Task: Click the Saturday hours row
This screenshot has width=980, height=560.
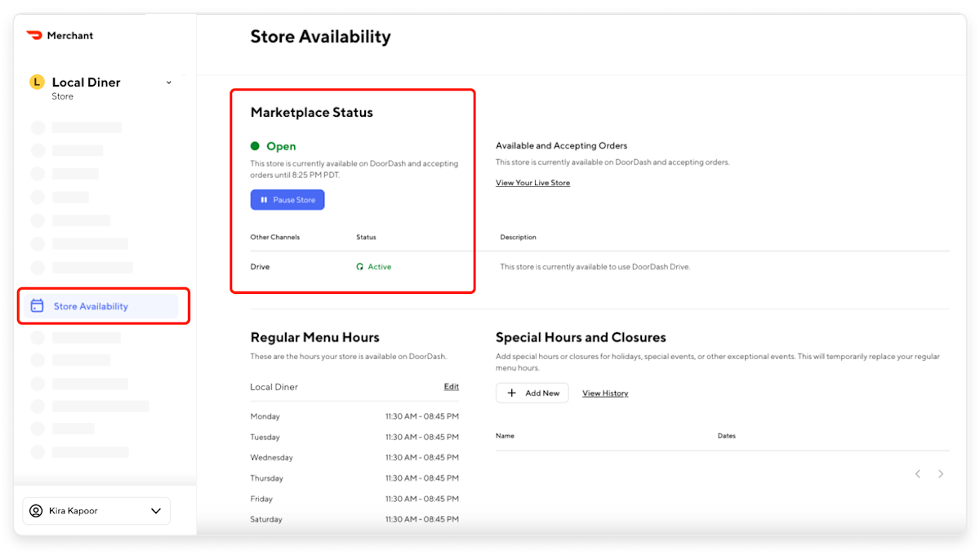Action: point(354,519)
